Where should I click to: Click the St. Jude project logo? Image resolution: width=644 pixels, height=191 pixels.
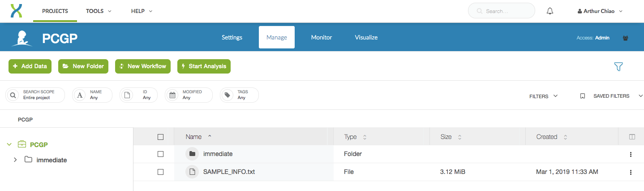point(21,38)
